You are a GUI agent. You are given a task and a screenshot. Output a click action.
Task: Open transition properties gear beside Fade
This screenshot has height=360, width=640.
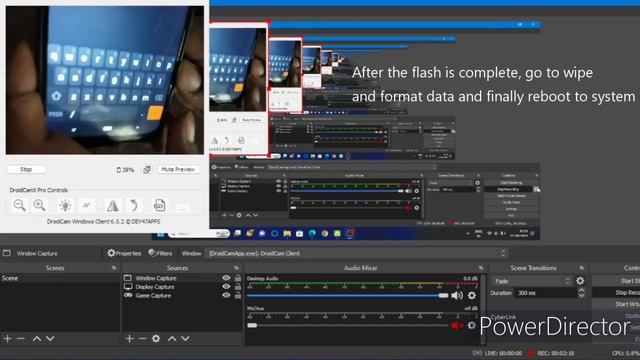coord(580,281)
